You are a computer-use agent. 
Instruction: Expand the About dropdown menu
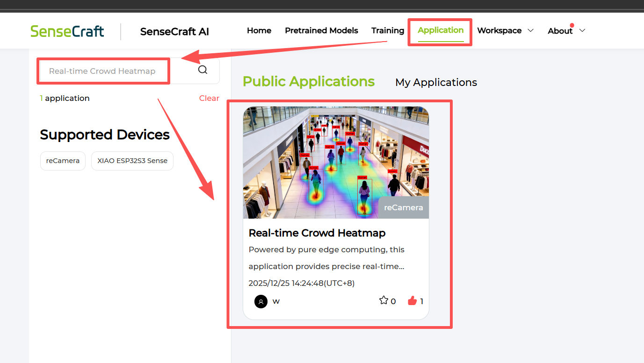point(566,31)
